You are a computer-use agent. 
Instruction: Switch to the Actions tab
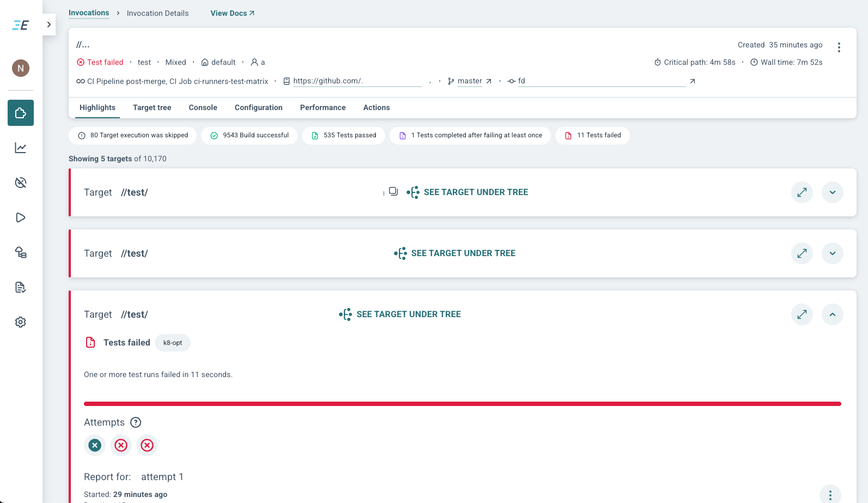(377, 107)
